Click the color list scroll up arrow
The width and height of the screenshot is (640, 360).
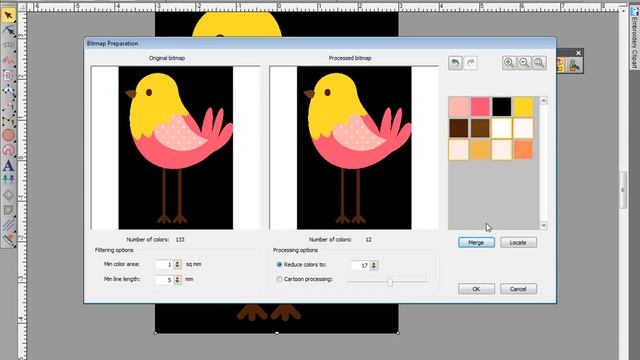click(543, 100)
